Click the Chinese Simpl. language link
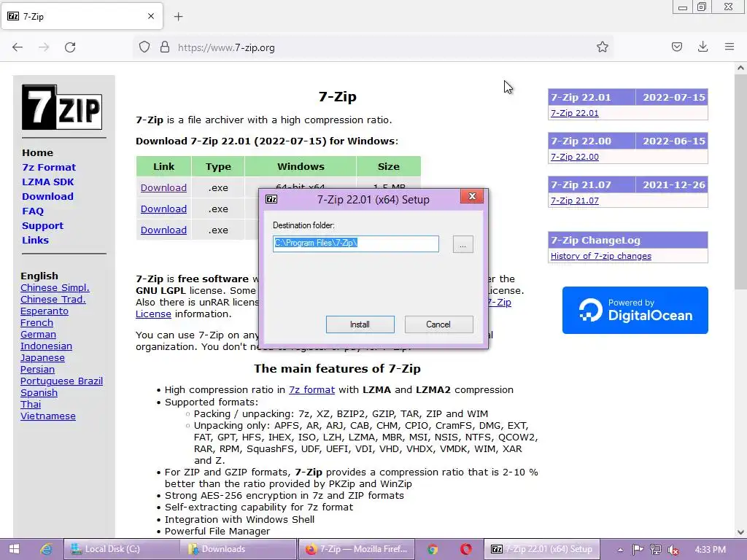 coord(55,287)
